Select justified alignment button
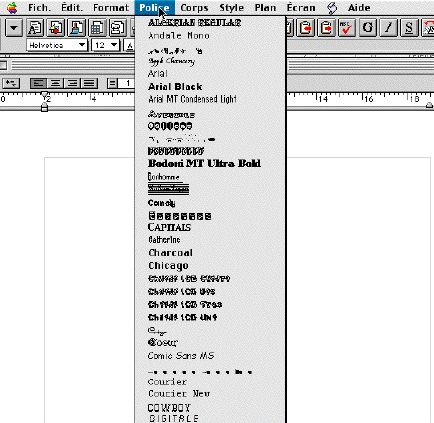Image resolution: width=434 pixels, height=423 pixels. click(89, 83)
